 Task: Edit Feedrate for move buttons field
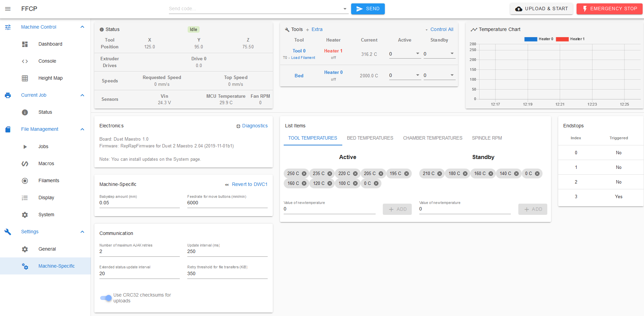click(x=227, y=203)
